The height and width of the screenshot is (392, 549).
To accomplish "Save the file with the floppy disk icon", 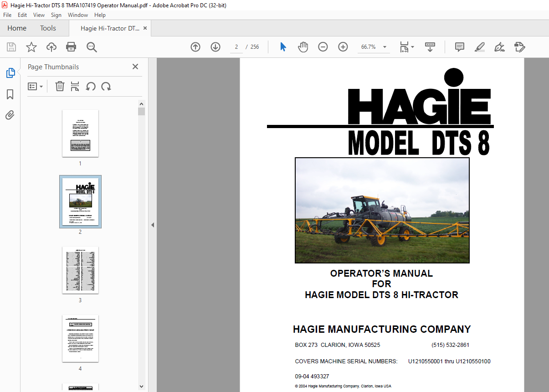I will (11, 47).
